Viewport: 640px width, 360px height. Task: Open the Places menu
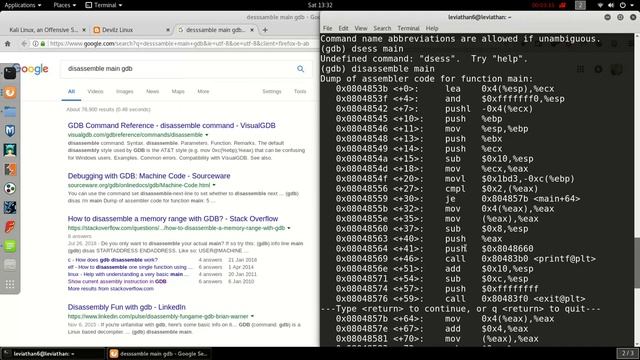click(x=64, y=5)
